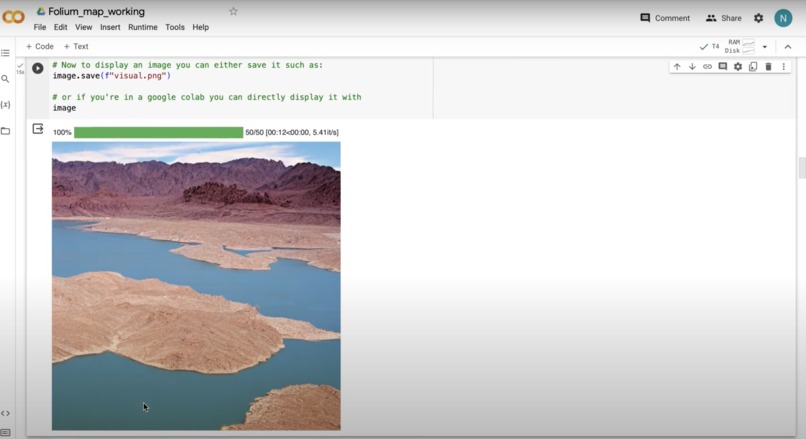Click the T4 runtime connection status
The width and height of the screenshot is (806, 439).
point(709,46)
